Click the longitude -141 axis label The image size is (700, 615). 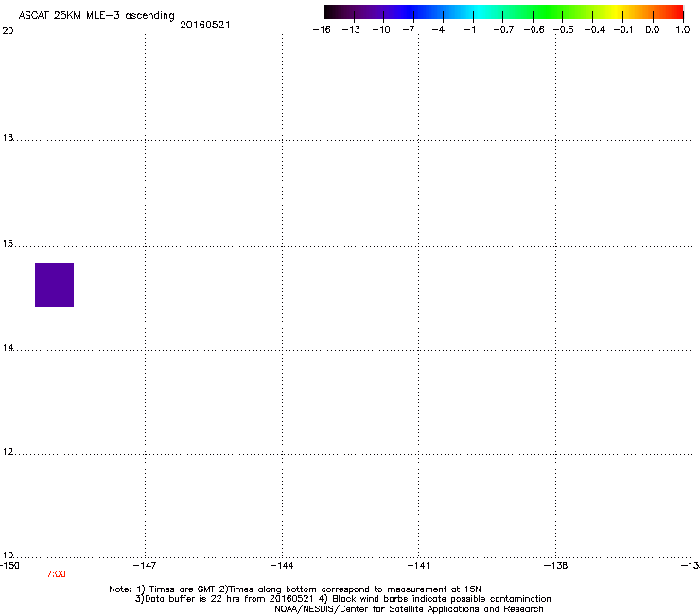[x=418, y=566]
